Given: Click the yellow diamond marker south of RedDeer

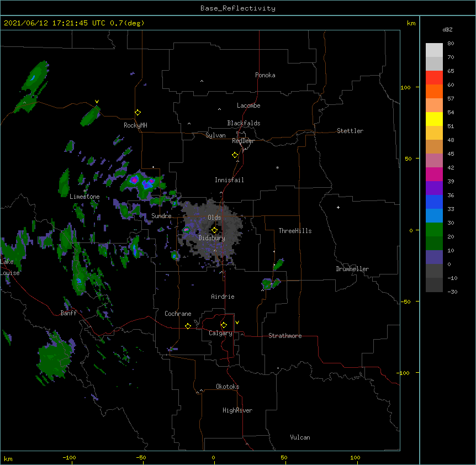Looking at the screenshot, I should tap(235, 155).
